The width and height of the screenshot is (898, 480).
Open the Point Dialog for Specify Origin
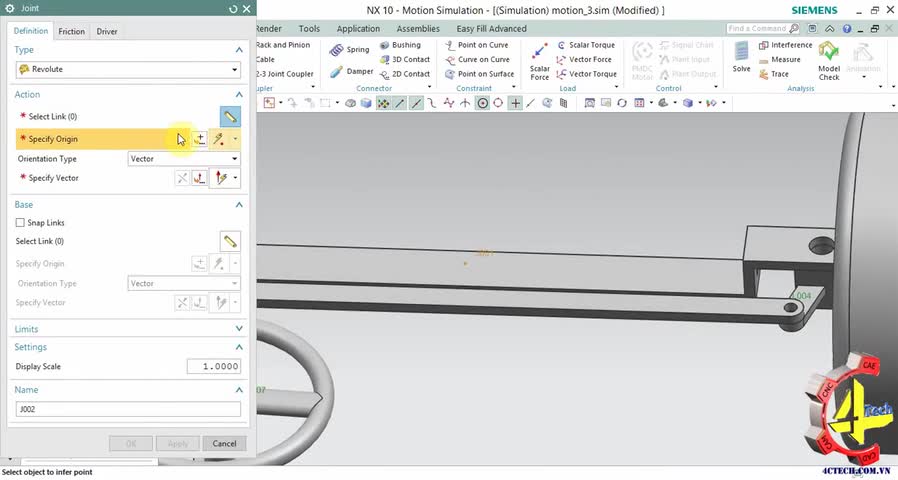[199, 139]
